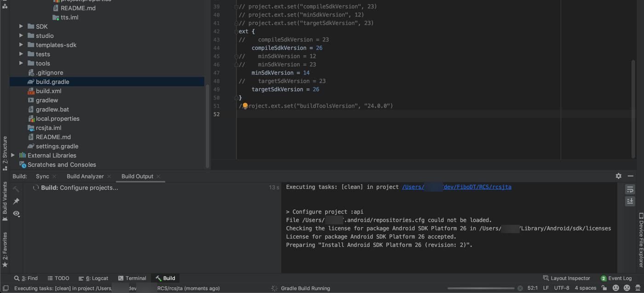Image resolution: width=644 pixels, height=293 pixels.
Task: Open the Find tool window
Action: tap(26, 278)
